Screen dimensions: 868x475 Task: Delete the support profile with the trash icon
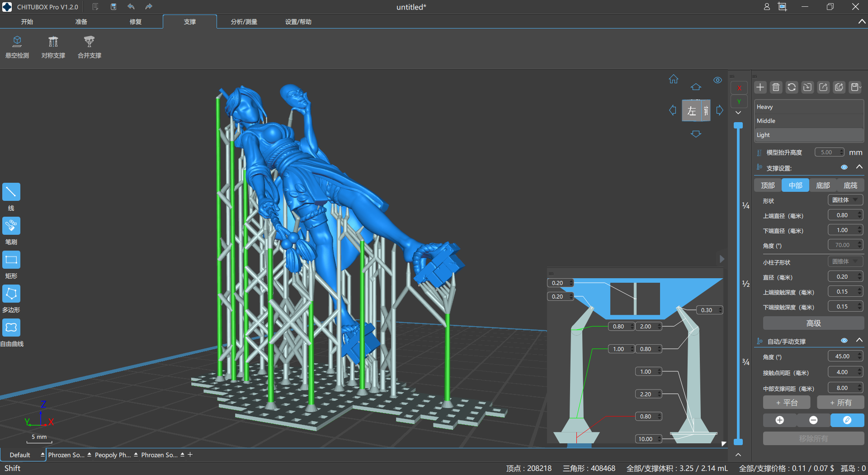coord(776,87)
